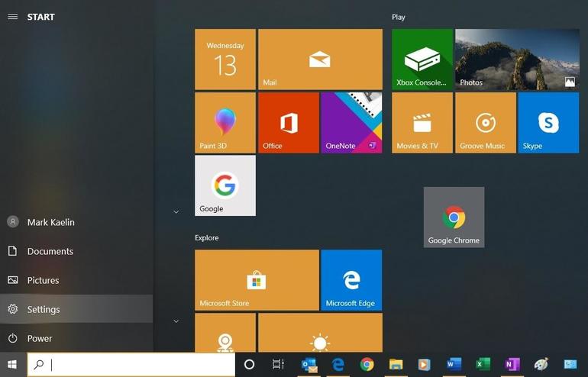The width and height of the screenshot is (588, 377).
Task: Open the OneNote tile
Action: pos(351,122)
